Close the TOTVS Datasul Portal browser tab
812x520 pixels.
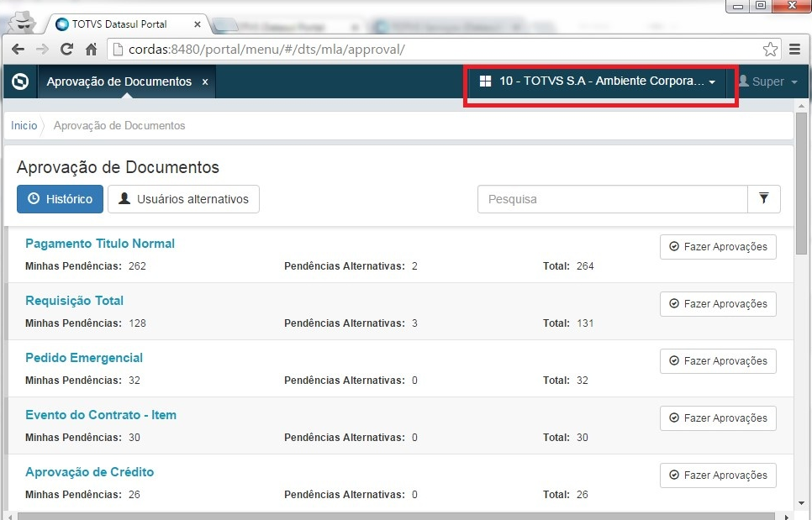click(198, 24)
